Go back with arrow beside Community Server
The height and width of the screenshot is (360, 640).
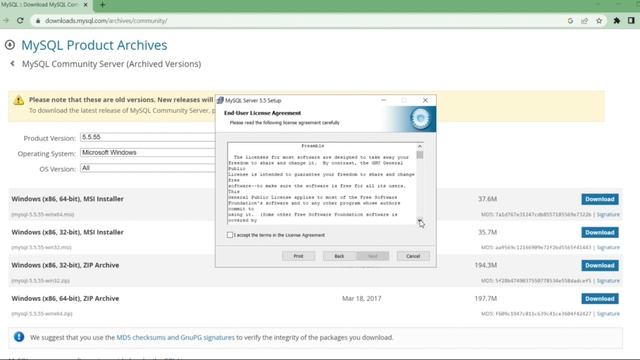(x=13, y=63)
